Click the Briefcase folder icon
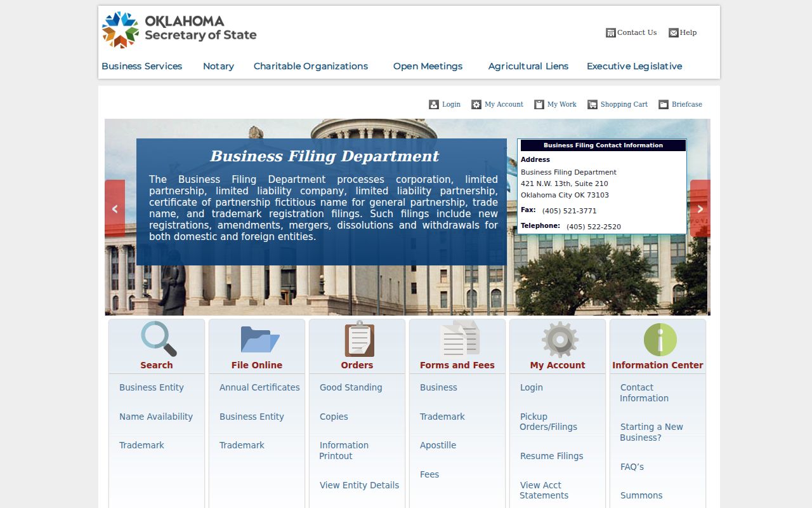This screenshot has width=812, height=508. [664, 105]
